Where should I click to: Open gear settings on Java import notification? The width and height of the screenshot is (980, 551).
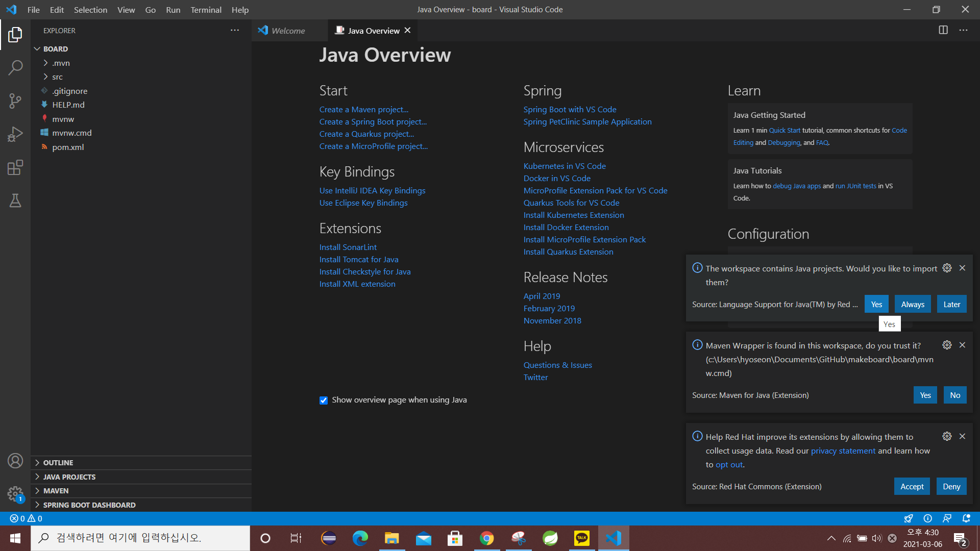(947, 268)
